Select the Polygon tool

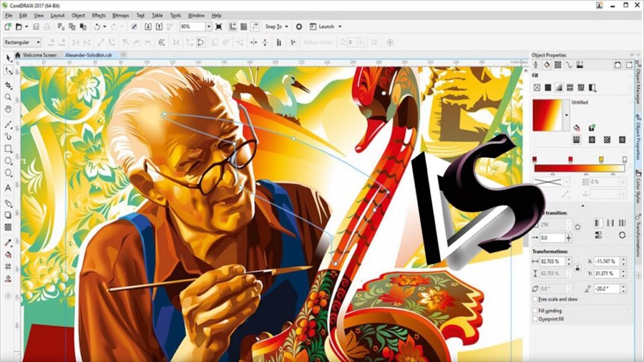click(8, 173)
